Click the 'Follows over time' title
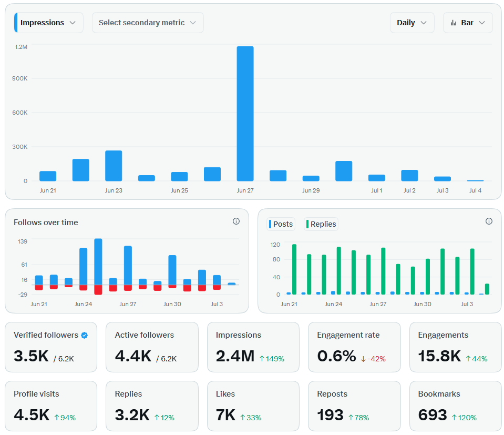The width and height of the screenshot is (504, 435). coord(46,222)
